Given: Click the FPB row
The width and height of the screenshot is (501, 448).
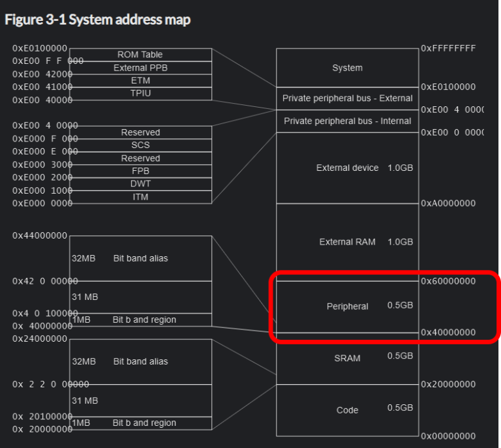Looking at the screenshot, I should 140,171.
